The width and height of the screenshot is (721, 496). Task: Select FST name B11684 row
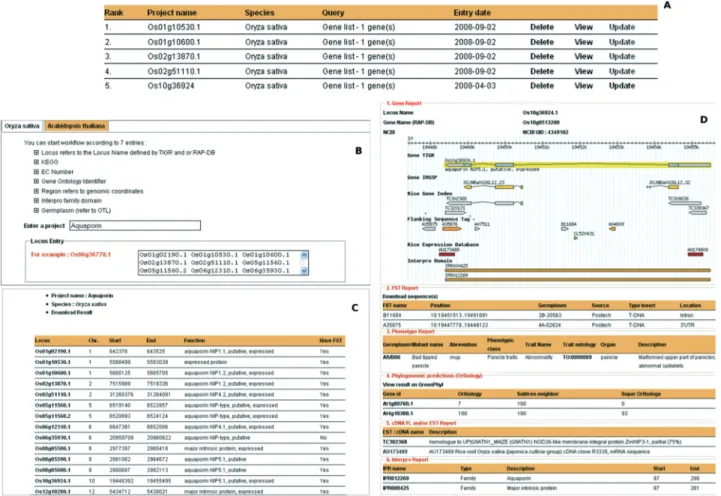549,315
